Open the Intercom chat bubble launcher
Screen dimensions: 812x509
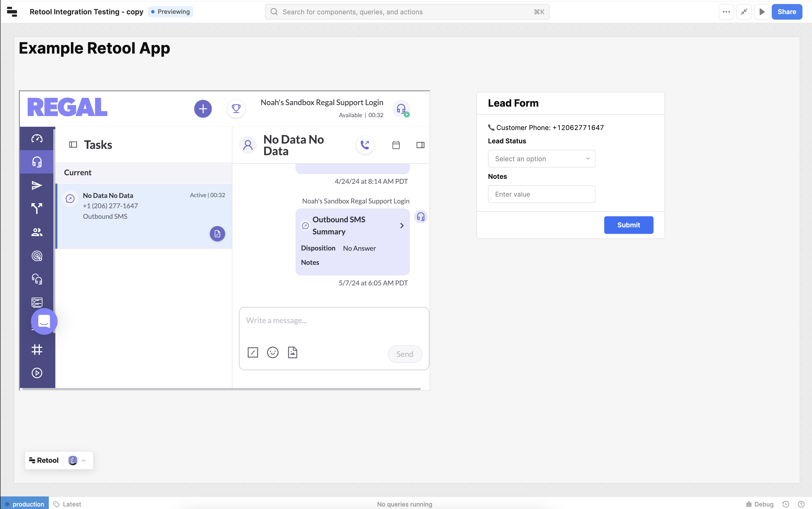tap(44, 321)
